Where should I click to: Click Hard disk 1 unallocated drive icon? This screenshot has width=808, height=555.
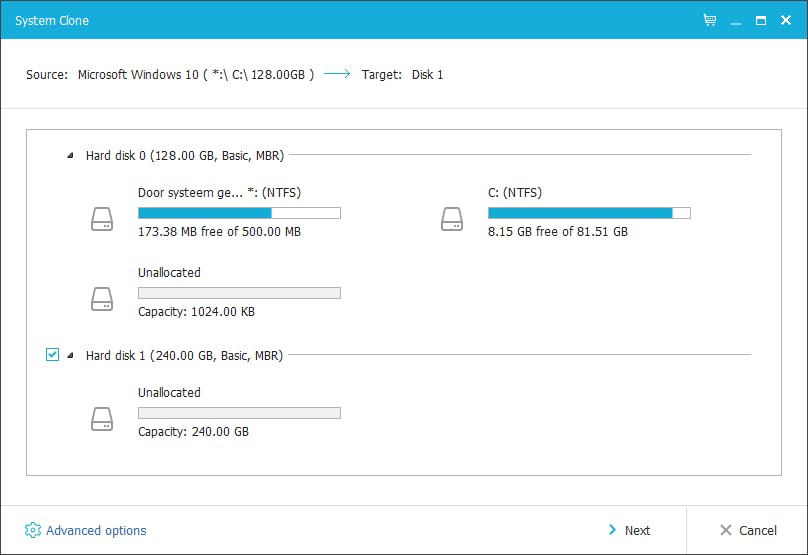tap(102, 419)
